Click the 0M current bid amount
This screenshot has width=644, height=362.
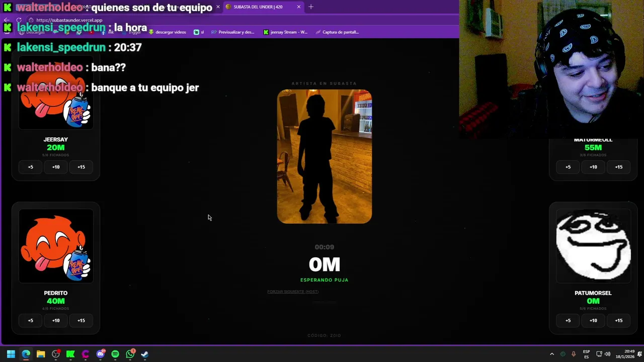coord(325,264)
